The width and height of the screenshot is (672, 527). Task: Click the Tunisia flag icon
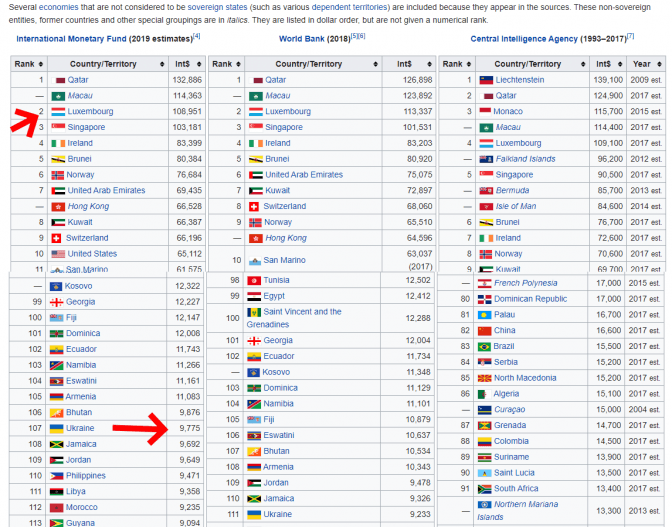(x=255, y=280)
